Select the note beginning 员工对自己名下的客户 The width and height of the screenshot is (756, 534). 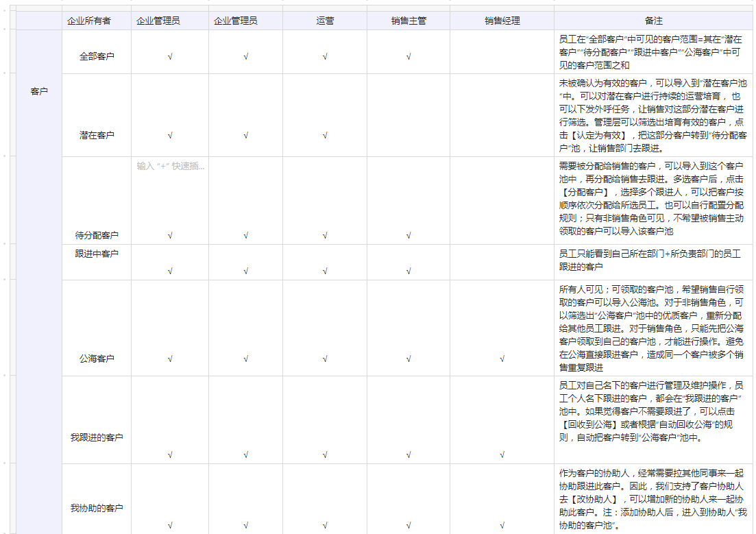click(651, 411)
